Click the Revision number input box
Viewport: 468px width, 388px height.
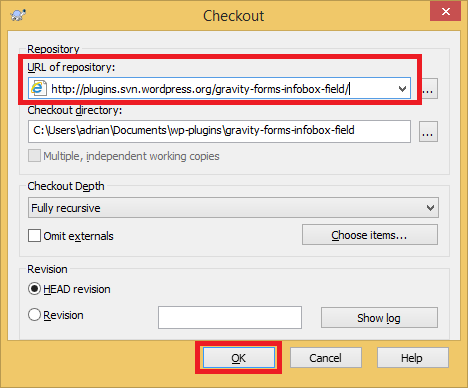coord(230,318)
